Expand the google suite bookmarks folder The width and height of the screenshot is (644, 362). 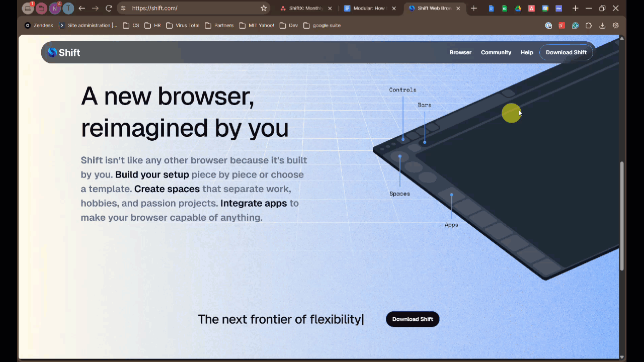(x=322, y=25)
